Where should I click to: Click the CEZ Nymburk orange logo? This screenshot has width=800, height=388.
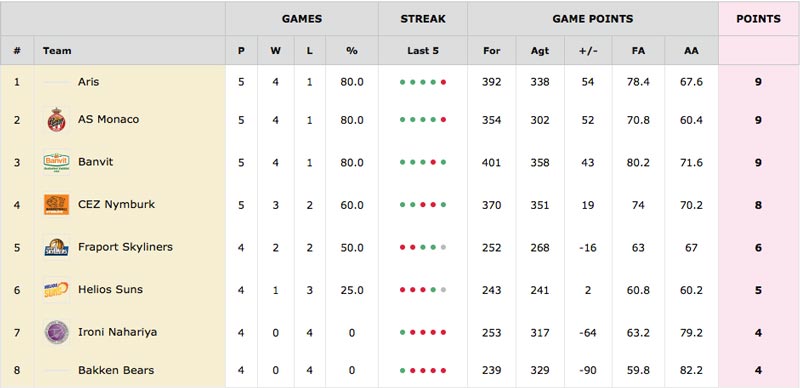pos(57,205)
